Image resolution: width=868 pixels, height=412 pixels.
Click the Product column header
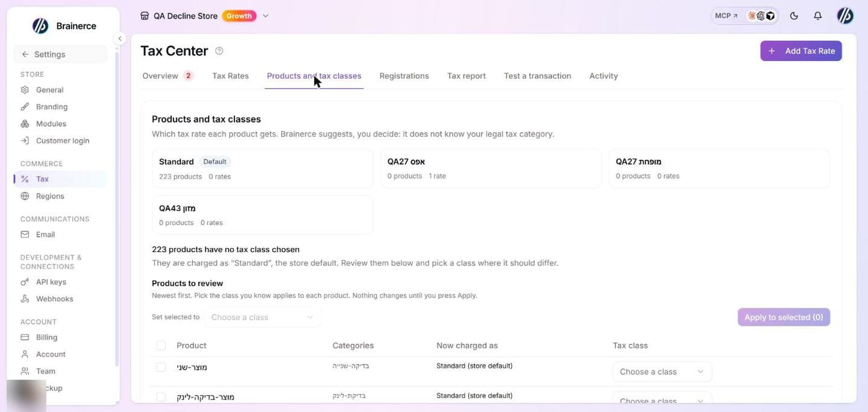pos(191,346)
